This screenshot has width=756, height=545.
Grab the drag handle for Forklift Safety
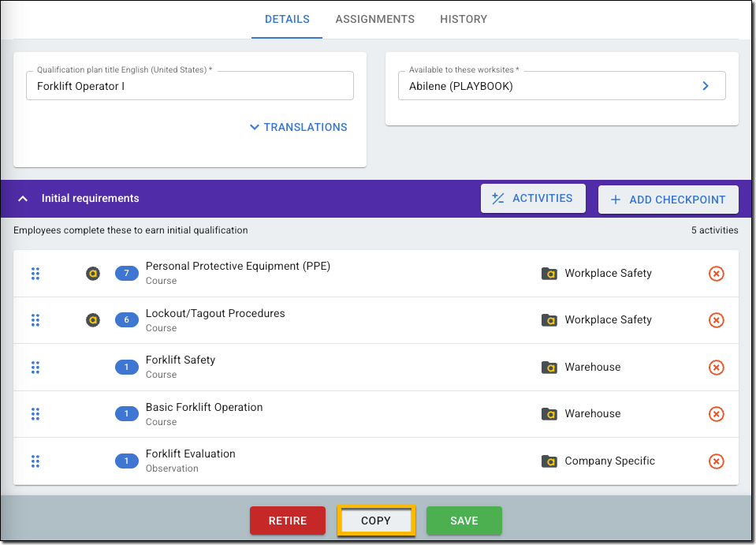(x=35, y=368)
